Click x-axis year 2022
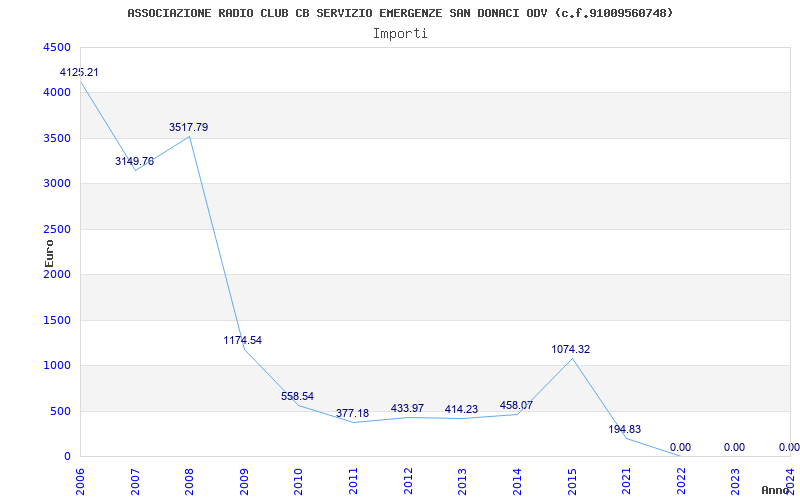 click(681, 481)
